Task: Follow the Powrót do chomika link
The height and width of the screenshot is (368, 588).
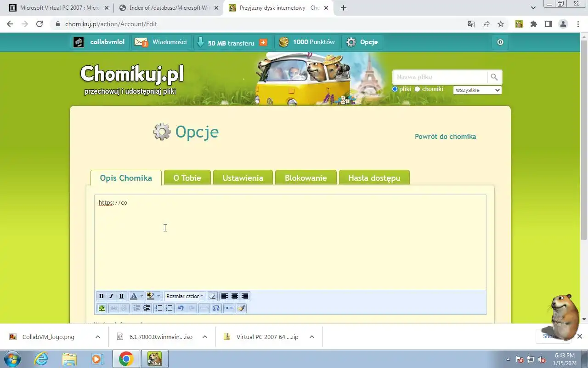Action: tap(445, 137)
